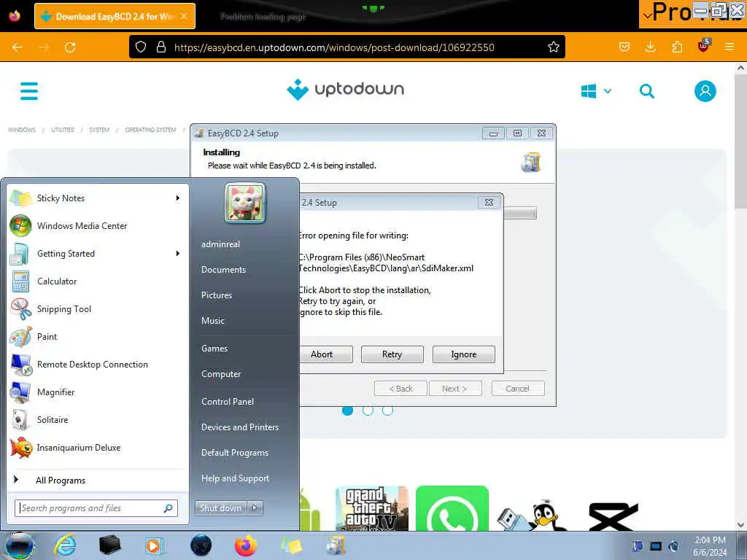Open Firefox hamburger application menu
Image resolution: width=747 pixels, height=560 pixels.
click(x=729, y=47)
